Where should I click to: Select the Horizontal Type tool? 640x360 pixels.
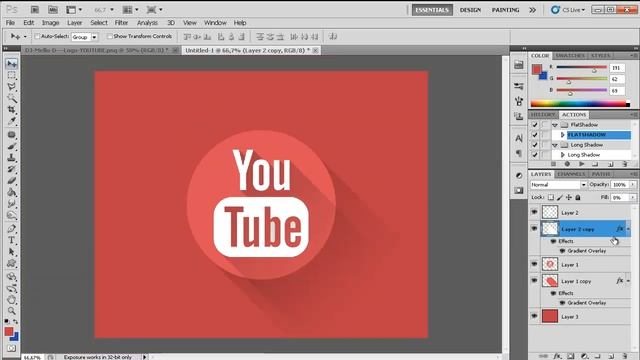[11, 240]
